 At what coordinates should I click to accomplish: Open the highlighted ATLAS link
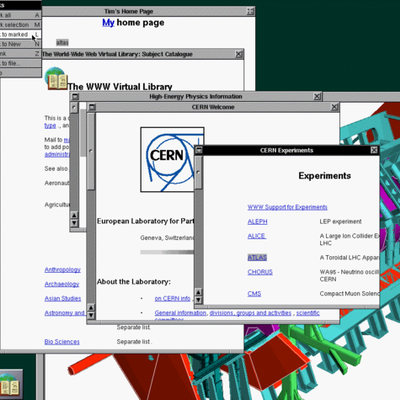(257, 258)
